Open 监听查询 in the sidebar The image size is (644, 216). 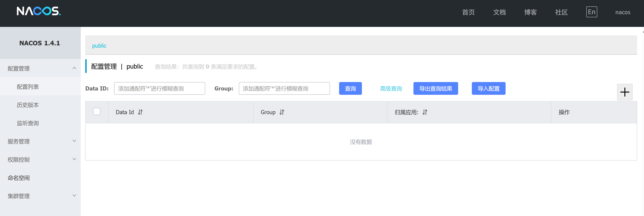pos(40,123)
